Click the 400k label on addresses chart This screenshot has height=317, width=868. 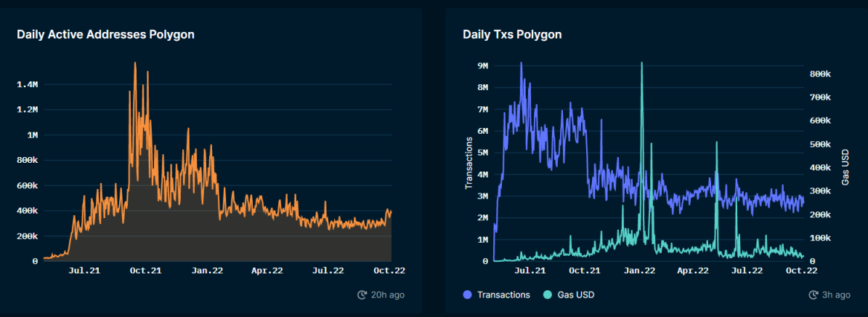click(27, 211)
